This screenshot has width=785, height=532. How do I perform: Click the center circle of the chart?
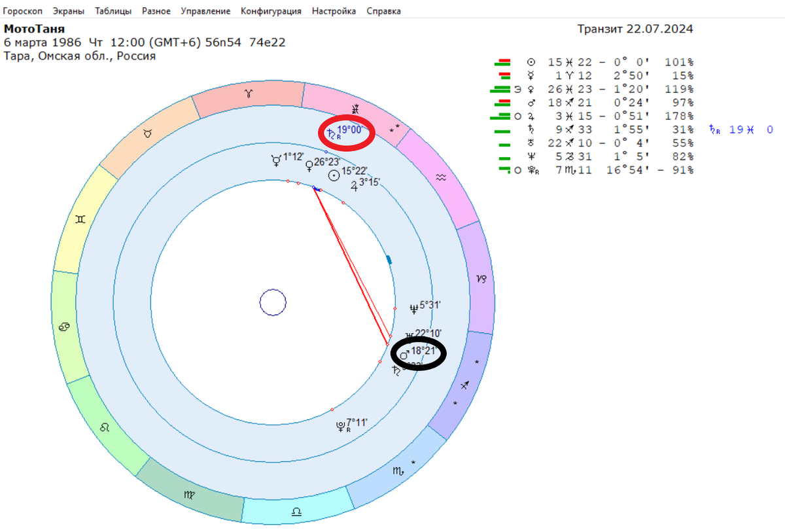tap(273, 303)
